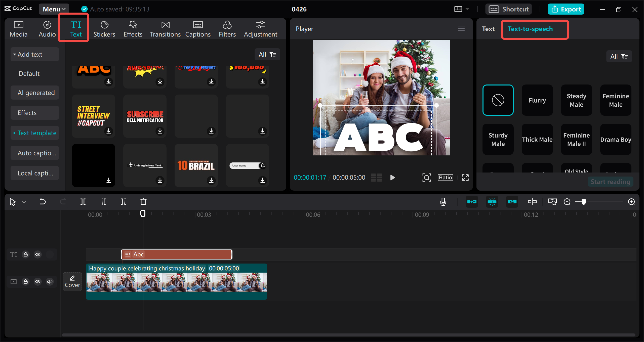This screenshot has width=644, height=342.
Task: Click the voiceover microphone icon
Action: tap(443, 202)
